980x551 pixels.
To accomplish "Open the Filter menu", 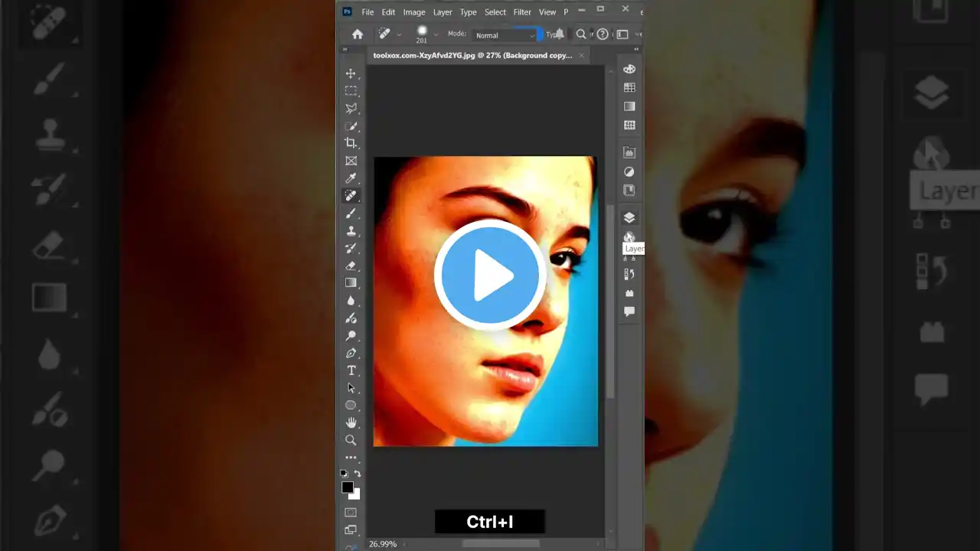I will [522, 12].
